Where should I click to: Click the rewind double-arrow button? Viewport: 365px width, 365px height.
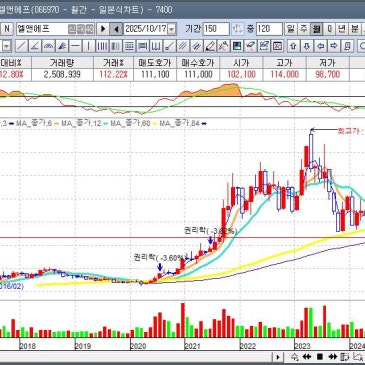point(307,357)
